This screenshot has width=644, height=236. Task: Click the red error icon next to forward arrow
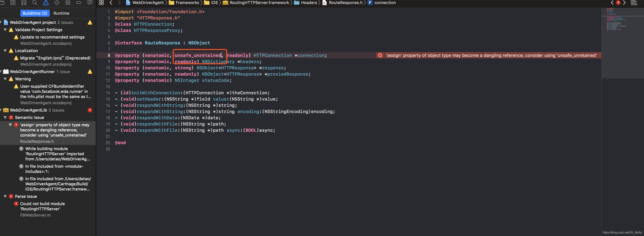(x=618, y=3)
